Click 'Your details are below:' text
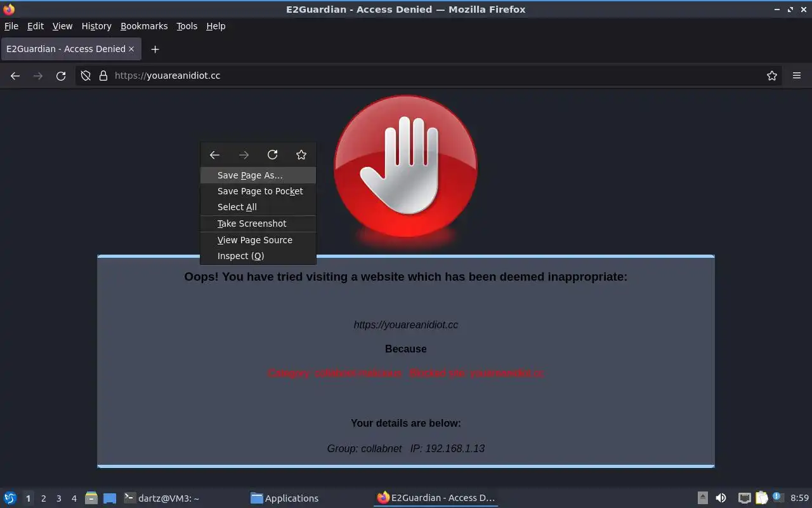Screen dimensions: 812x508 (x=406, y=423)
